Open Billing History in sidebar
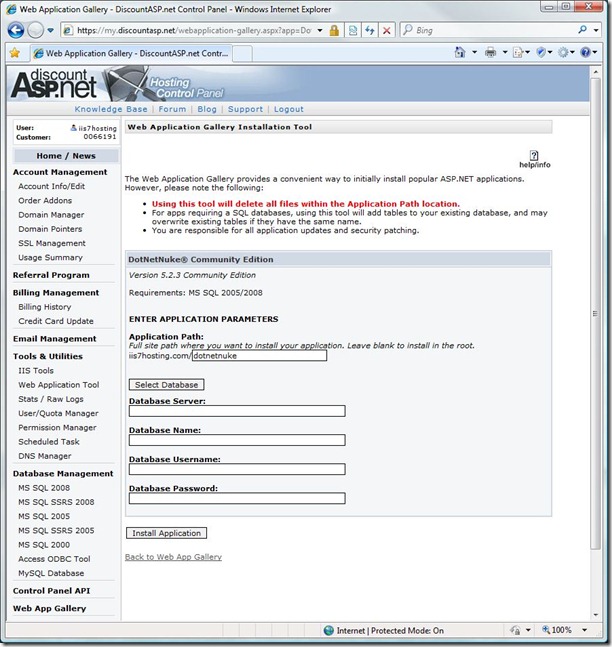Image resolution: width=612 pixels, height=647 pixels. coord(45,307)
